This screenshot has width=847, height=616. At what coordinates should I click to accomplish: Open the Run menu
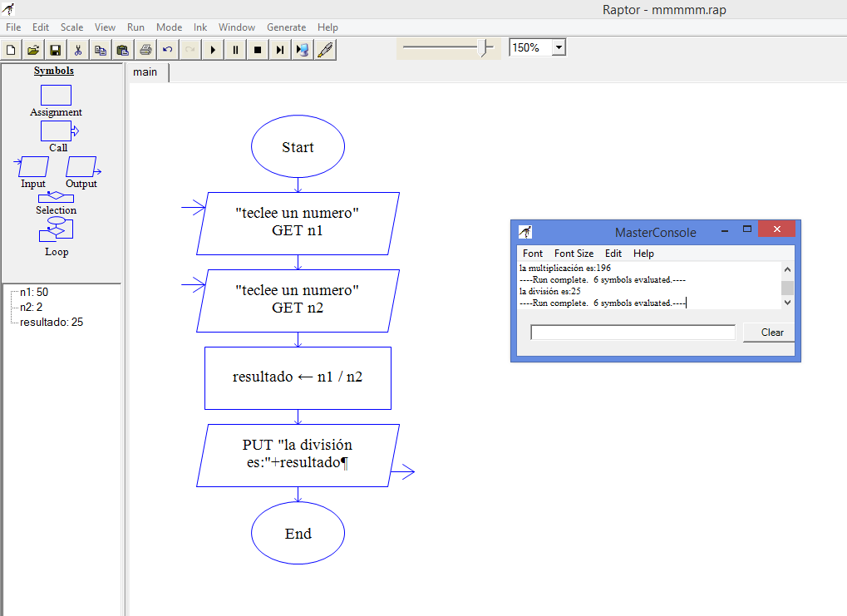(x=135, y=27)
